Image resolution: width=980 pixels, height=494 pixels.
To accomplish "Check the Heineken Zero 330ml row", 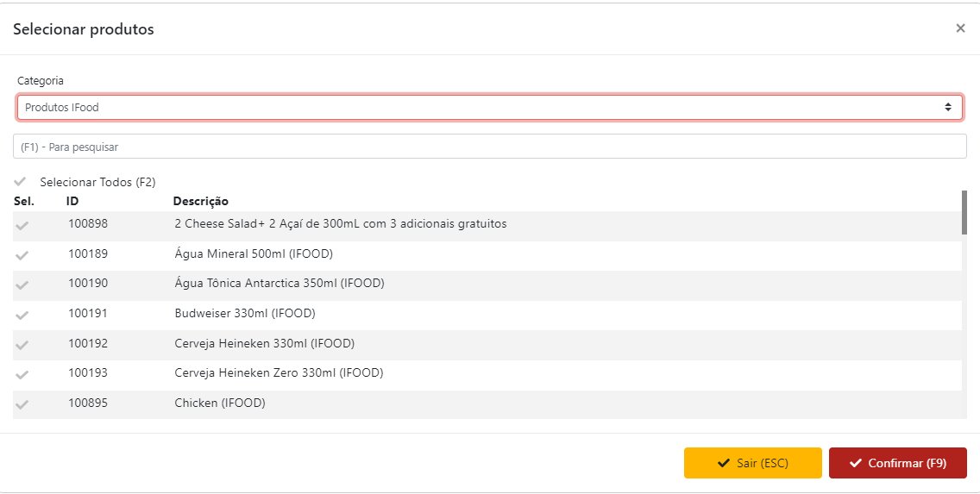I will click(x=22, y=374).
